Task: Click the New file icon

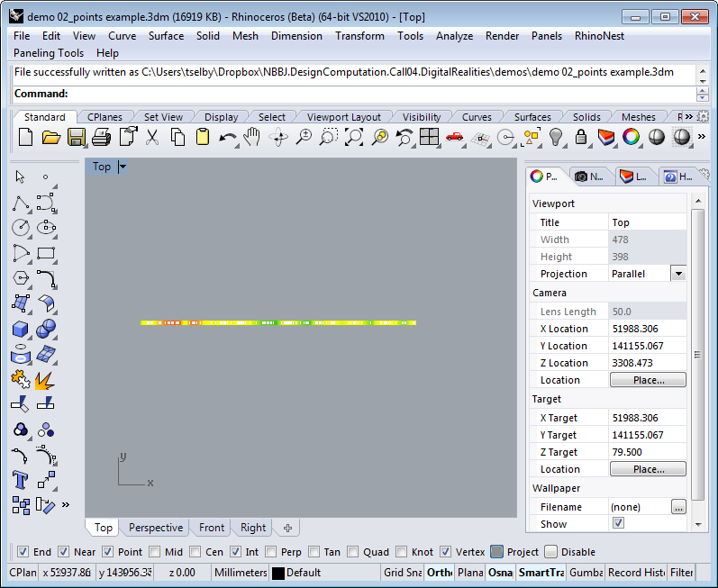Action: [x=25, y=137]
